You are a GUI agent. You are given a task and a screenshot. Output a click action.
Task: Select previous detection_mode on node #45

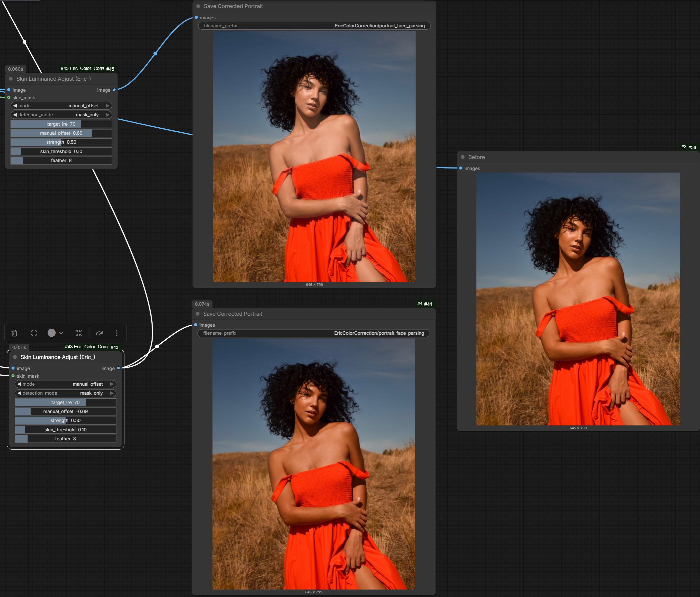point(15,115)
